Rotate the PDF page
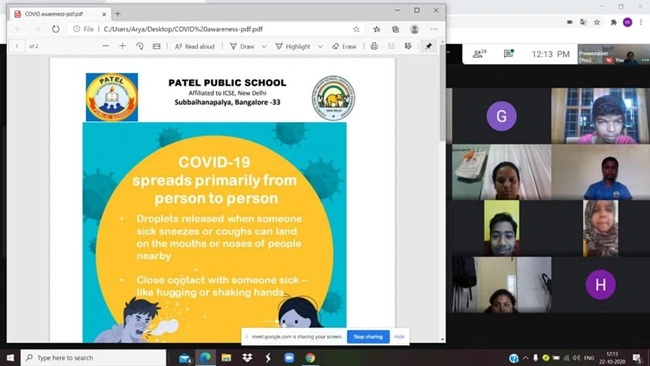The image size is (650, 366). (140, 46)
